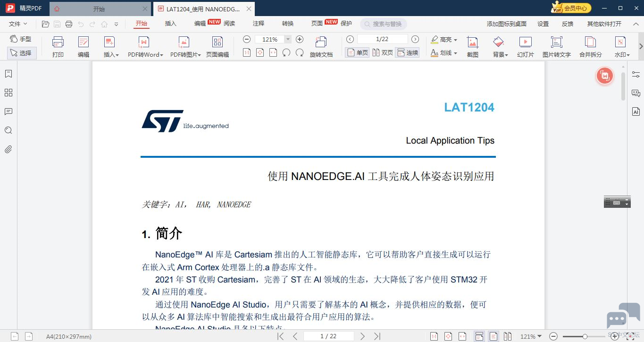The image size is (644, 342).
Task: Jump to the first page in status bar
Action: pos(280,336)
